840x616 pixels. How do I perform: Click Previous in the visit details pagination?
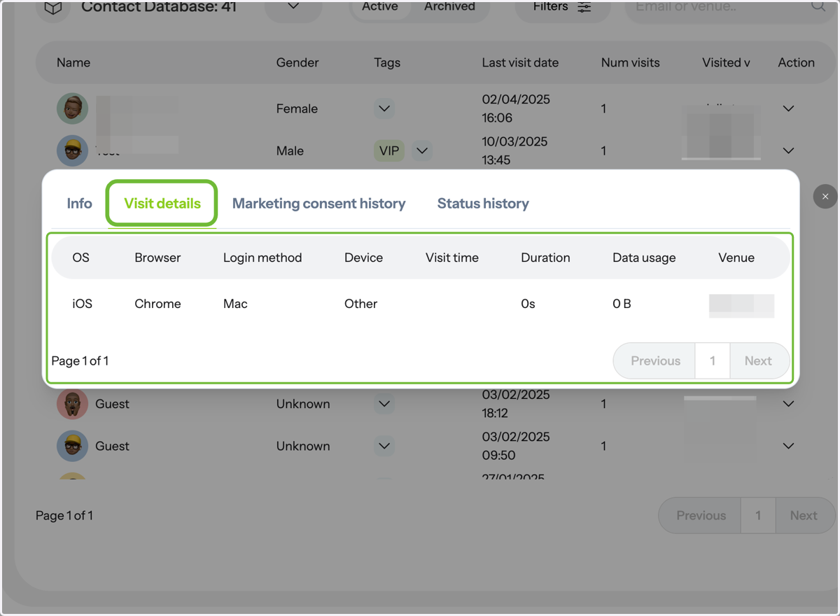pyautogui.click(x=655, y=361)
